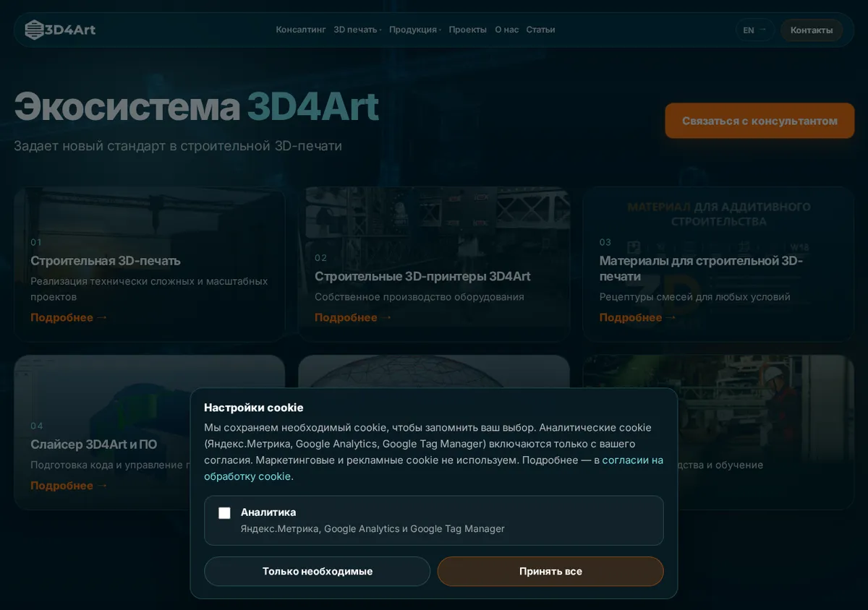
Task: Accept all cookies with Принять все
Action: coord(550,571)
